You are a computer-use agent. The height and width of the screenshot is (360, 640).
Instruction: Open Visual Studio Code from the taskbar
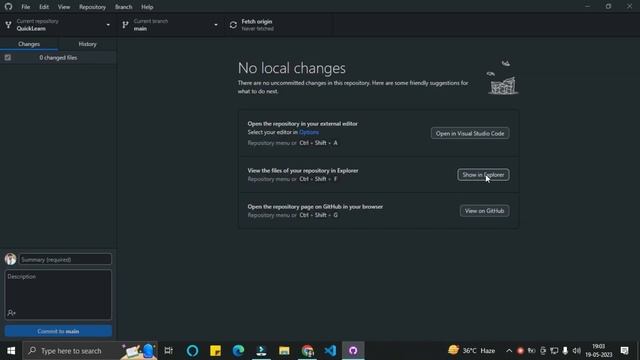pyautogui.click(x=330, y=351)
